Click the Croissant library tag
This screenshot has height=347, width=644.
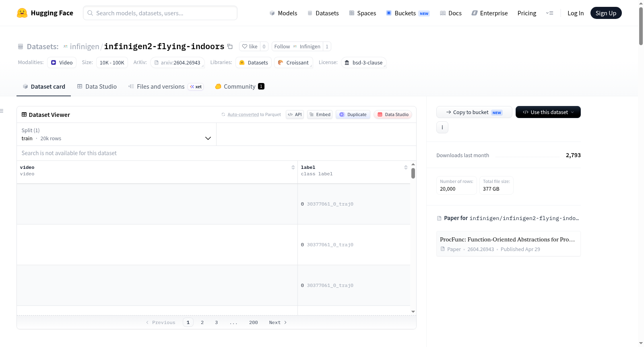[x=293, y=62]
